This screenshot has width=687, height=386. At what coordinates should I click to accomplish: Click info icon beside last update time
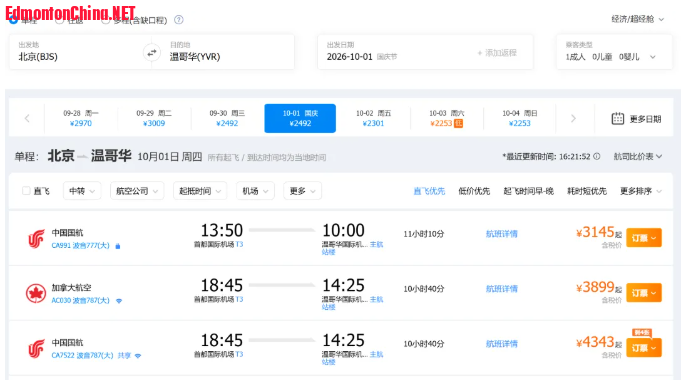click(x=597, y=156)
